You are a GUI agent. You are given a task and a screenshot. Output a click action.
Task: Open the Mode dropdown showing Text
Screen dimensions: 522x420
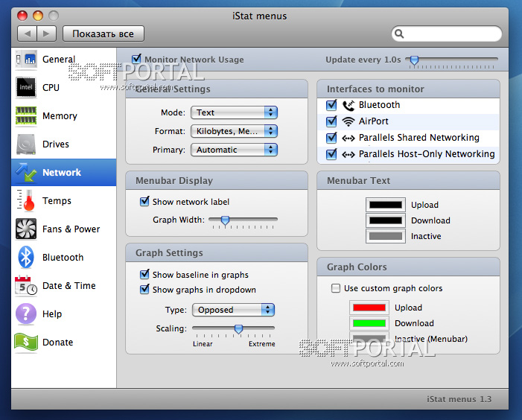[234, 112]
